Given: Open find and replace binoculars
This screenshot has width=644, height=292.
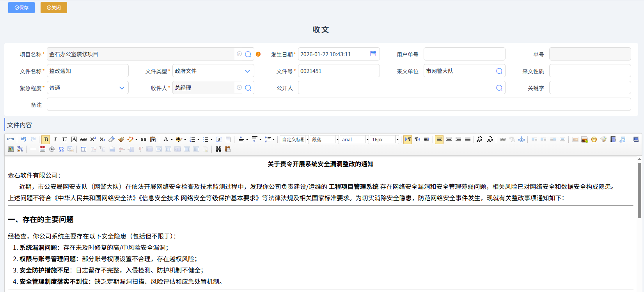Looking at the screenshot, I should (218, 149).
